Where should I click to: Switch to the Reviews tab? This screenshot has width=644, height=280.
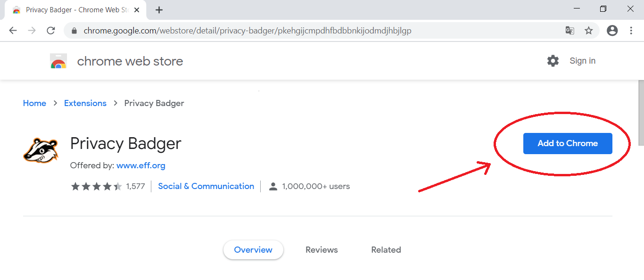[322, 250]
